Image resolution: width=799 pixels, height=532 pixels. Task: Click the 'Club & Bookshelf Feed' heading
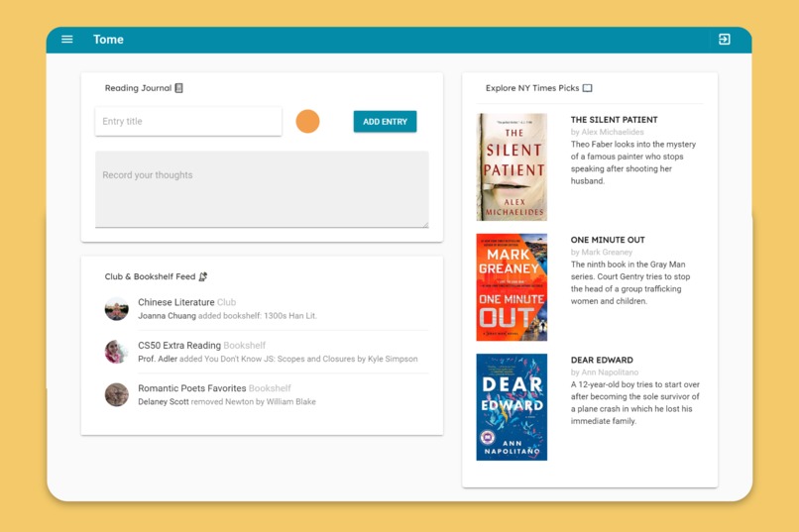tap(150, 276)
